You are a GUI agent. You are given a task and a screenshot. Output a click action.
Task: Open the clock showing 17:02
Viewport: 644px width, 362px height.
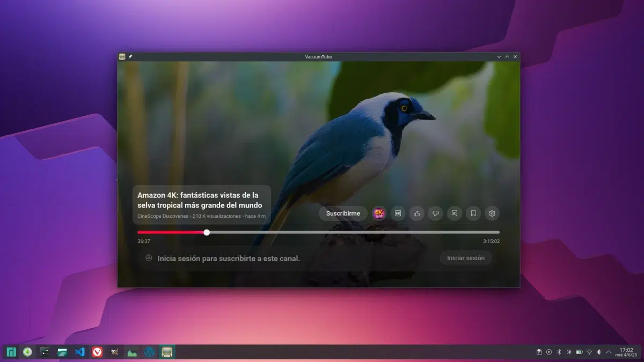[x=626, y=352]
